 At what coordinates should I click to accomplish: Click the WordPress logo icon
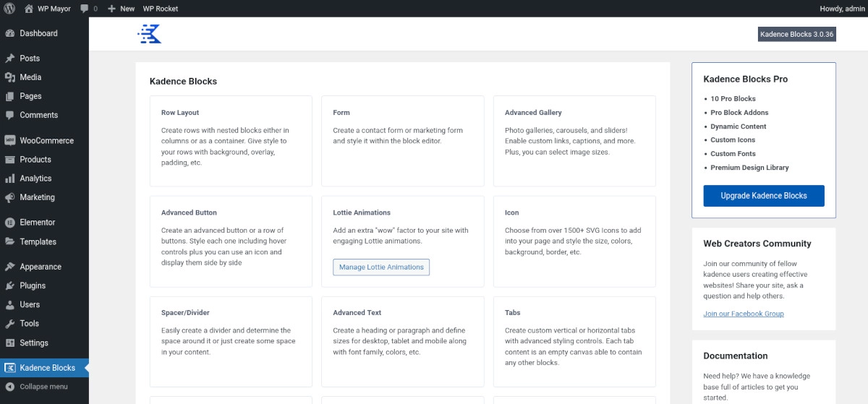coord(9,9)
